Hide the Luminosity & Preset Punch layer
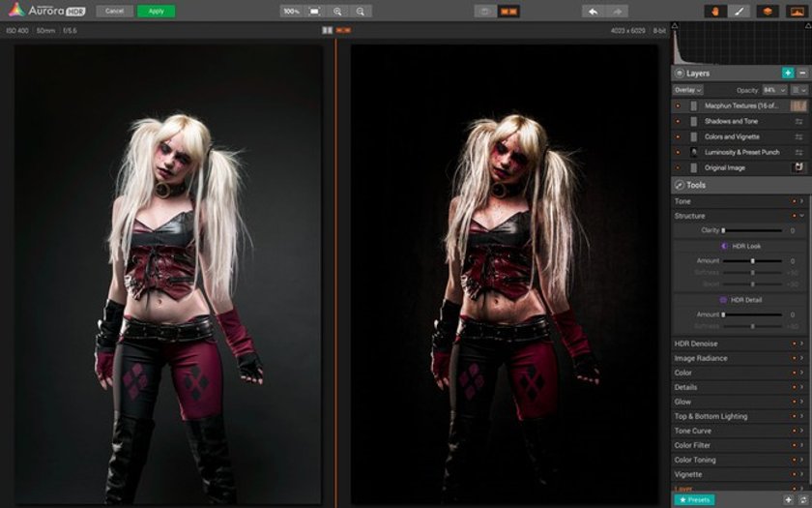 pyautogui.click(x=678, y=153)
